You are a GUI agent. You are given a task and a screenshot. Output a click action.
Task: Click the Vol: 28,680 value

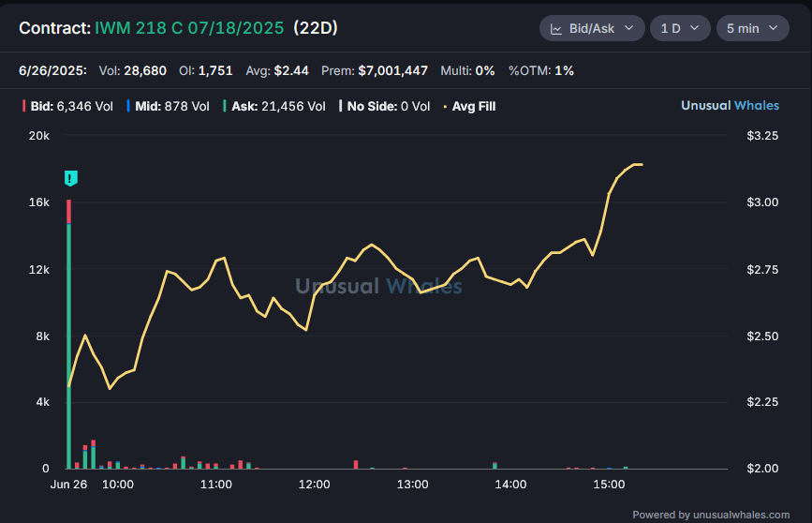pyautogui.click(x=133, y=70)
